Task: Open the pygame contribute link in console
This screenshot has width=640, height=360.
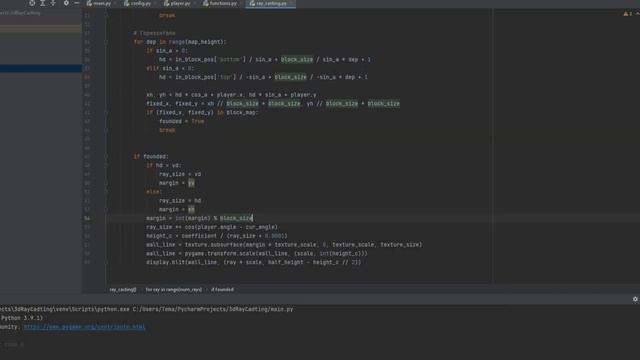Action: pyautogui.click(x=84, y=327)
